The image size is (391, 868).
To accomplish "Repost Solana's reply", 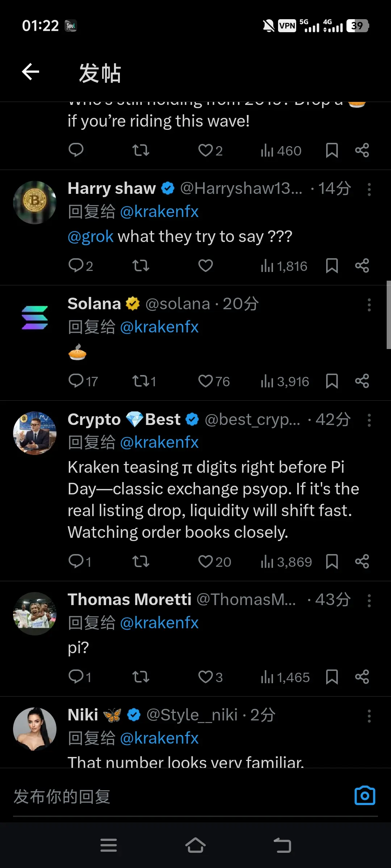I will coord(141,381).
